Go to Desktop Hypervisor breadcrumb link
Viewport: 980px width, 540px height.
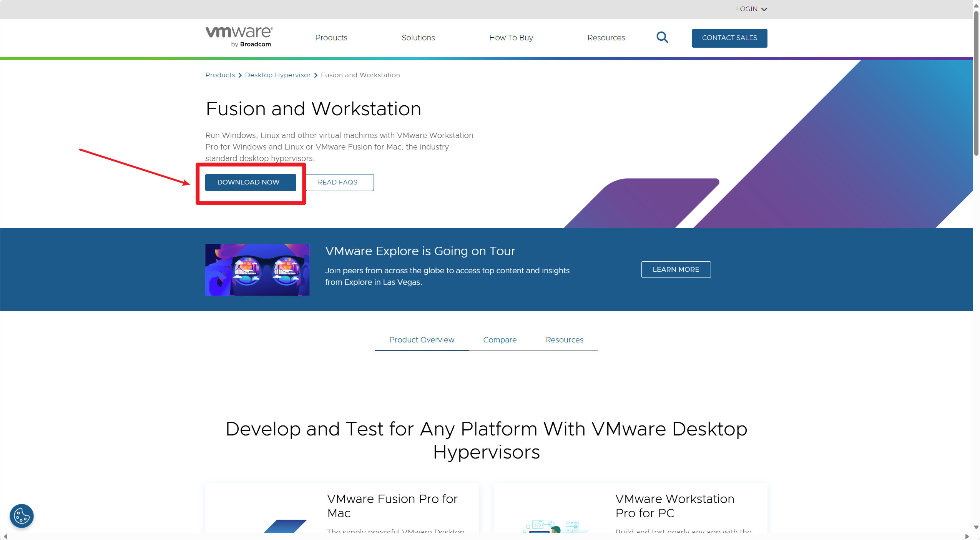click(277, 75)
